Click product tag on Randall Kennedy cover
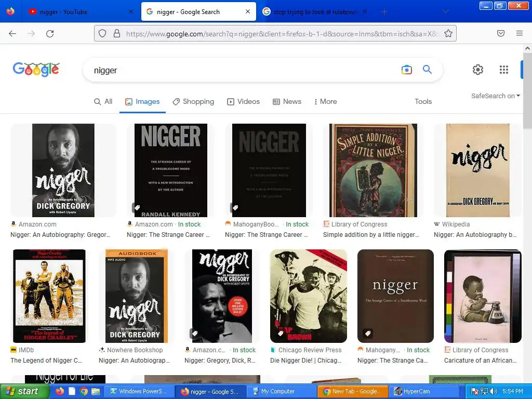The image size is (532, 399). tap(137, 207)
